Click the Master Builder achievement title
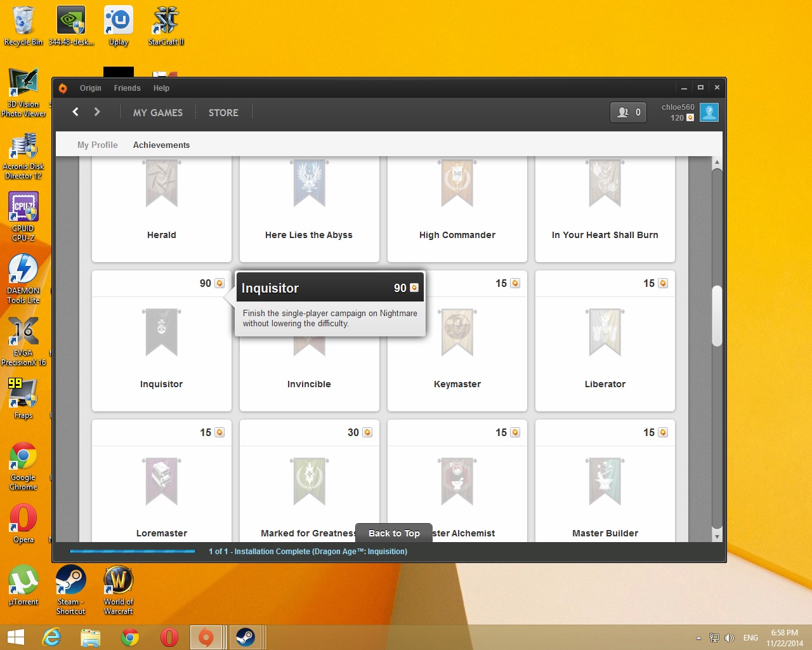The height and width of the screenshot is (650, 812). (x=605, y=533)
